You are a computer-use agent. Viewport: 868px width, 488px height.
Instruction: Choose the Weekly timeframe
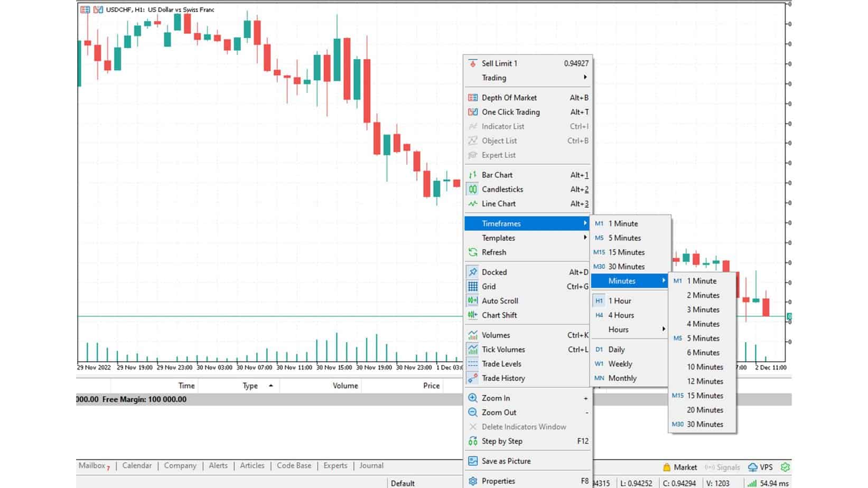coord(620,364)
